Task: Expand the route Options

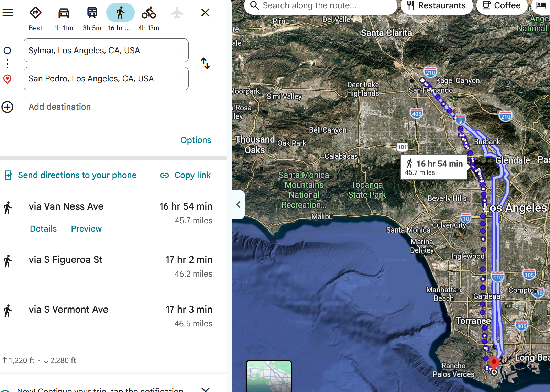Action: pos(196,140)
